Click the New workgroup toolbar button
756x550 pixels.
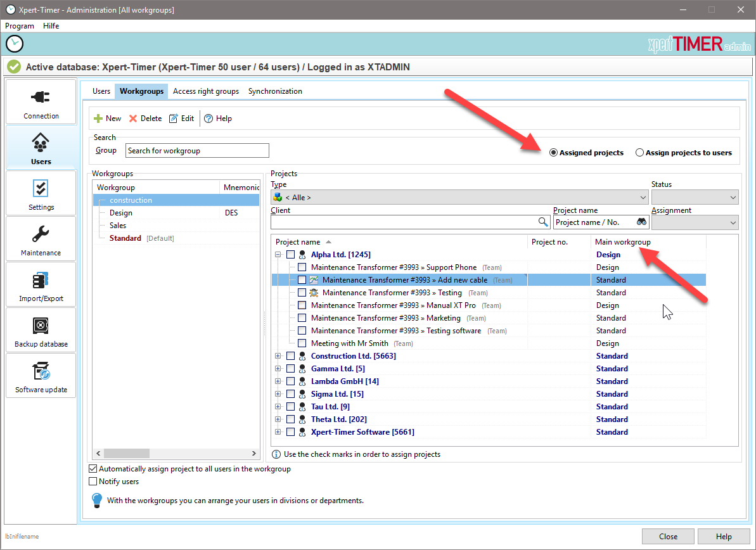[x=108, y=118]
